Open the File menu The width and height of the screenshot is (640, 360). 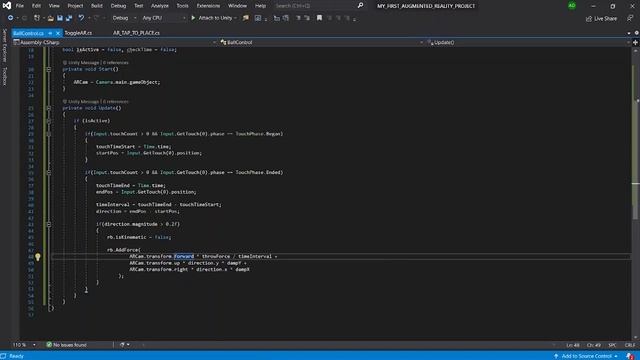point(20,6)
